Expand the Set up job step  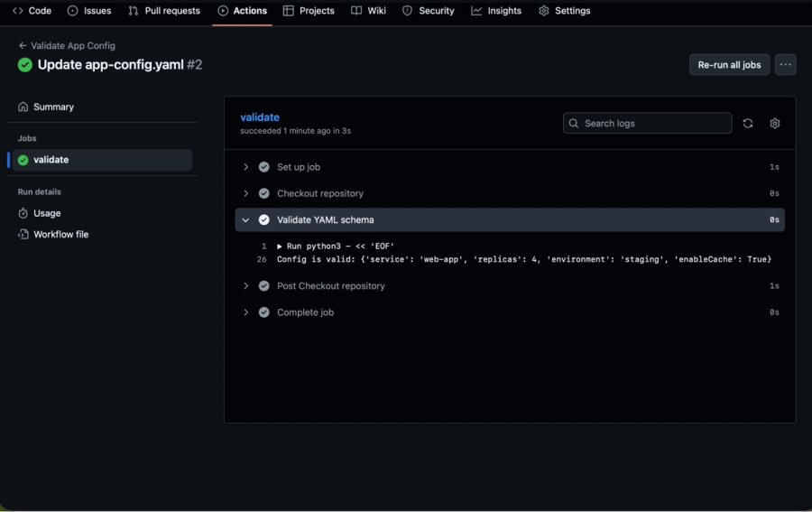coord(246,167)
